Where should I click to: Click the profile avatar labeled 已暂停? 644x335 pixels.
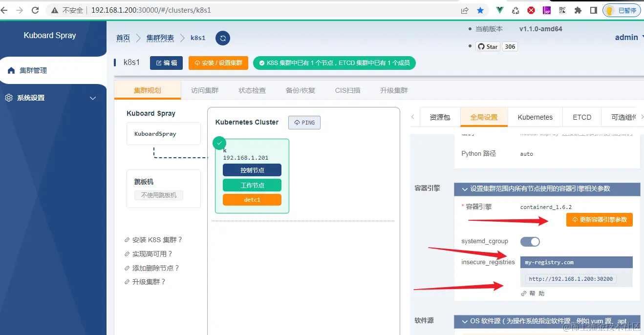pos(622,10)
